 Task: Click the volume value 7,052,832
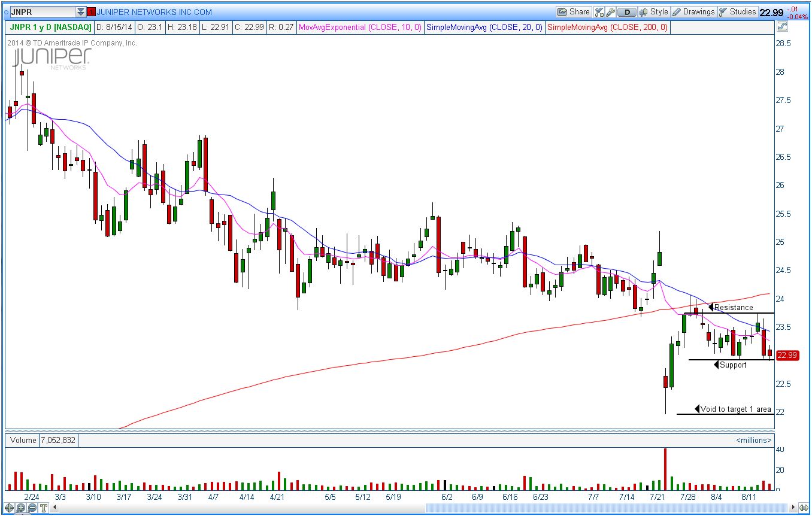coord(58,441)
